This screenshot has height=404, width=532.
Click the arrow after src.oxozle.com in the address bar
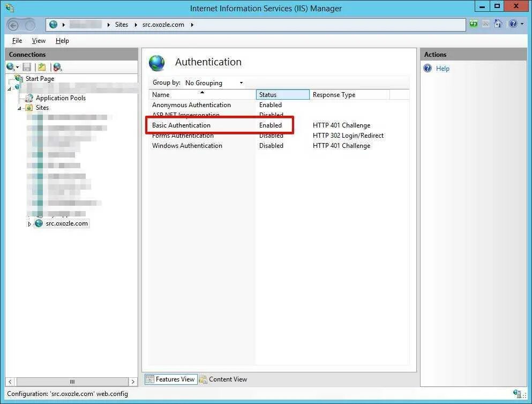pyautogui.click(x=192, y=25)
